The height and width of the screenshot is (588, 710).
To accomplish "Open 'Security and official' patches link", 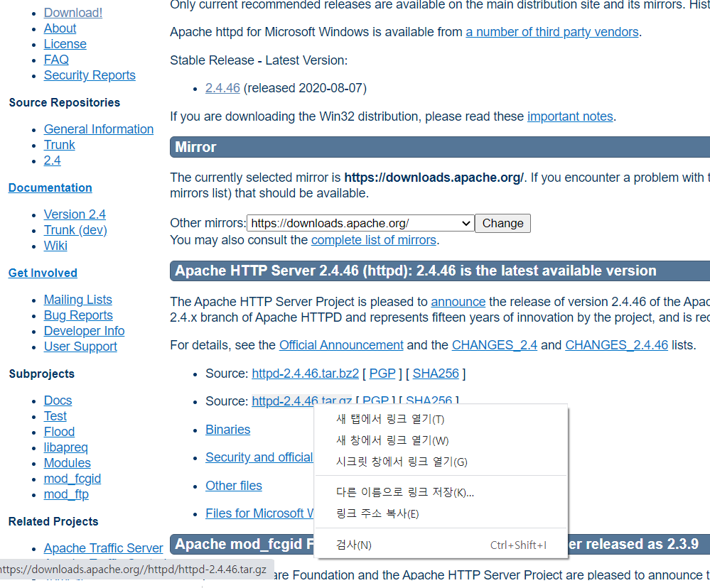I will [x=259, y=458].
